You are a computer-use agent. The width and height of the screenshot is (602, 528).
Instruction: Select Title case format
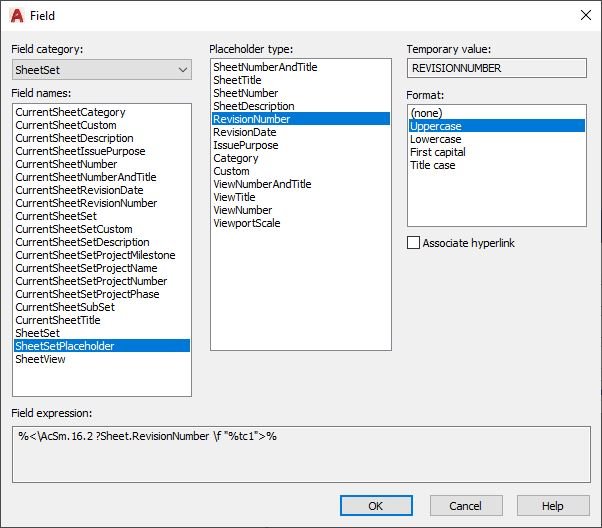[x=433, y=165]
